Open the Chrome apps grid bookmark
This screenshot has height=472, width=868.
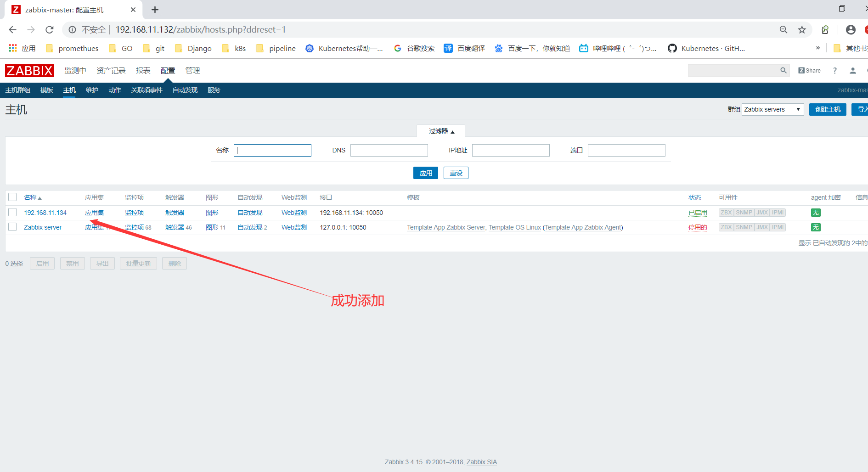coord(22,48)
